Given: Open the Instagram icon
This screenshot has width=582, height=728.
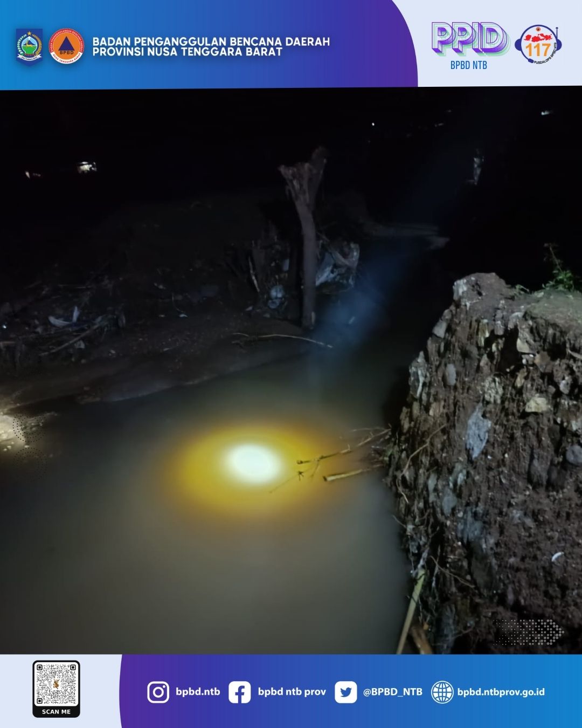Looking at the screenshot, I should (158, 692).
